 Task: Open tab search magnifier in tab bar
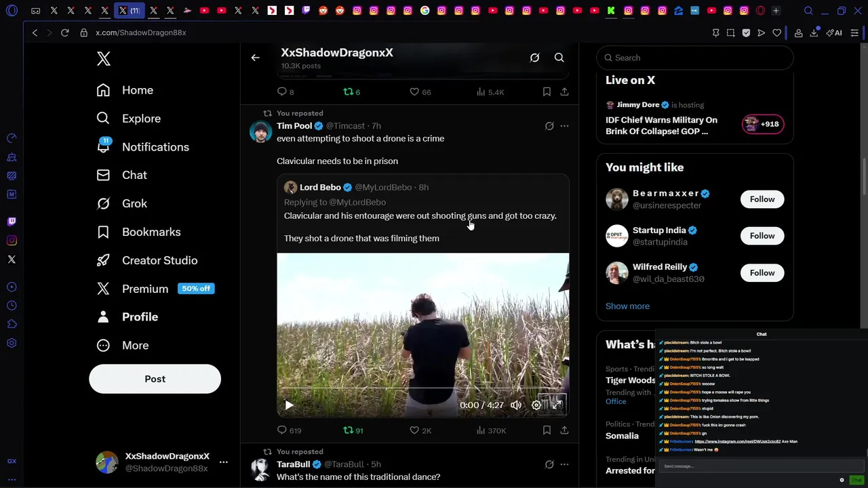[x=808, y=11]
